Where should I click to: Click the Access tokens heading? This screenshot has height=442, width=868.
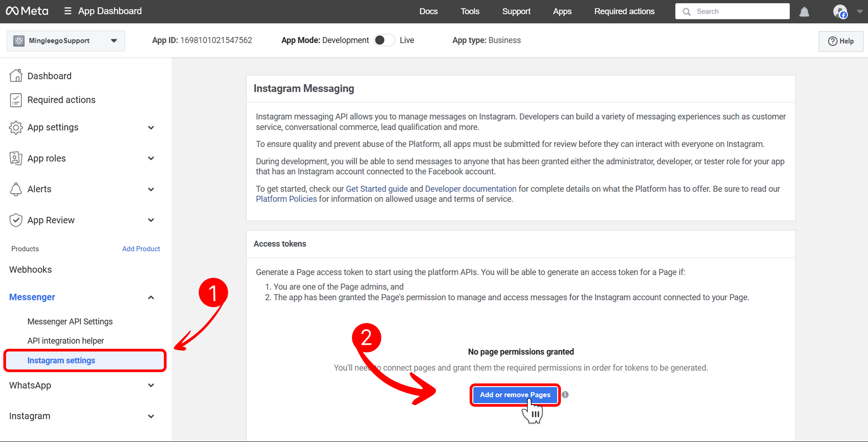click(280, 244)
